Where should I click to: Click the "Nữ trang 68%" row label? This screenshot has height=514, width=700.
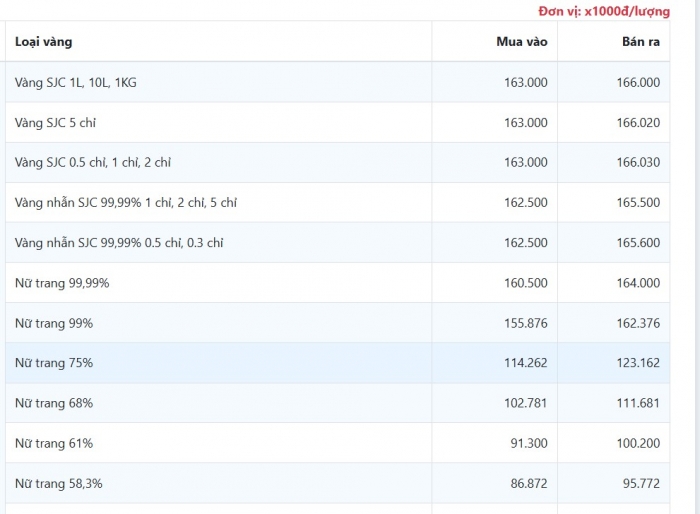(x=54, y=403)
